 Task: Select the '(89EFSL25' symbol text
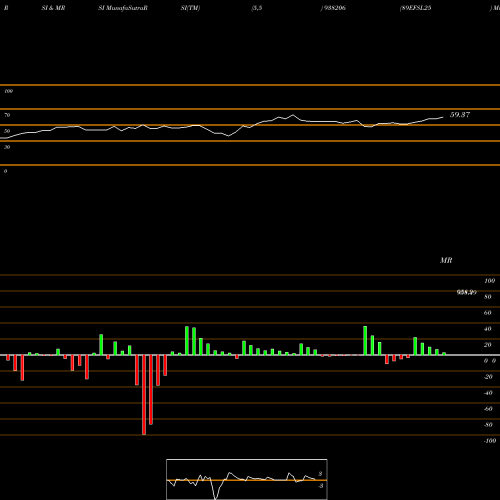click(415, 8)
